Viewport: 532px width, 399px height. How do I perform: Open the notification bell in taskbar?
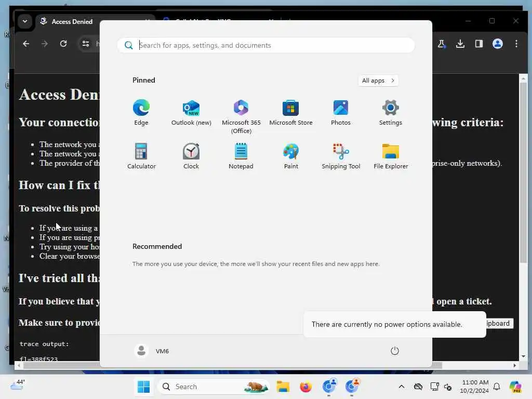point(497,387)
